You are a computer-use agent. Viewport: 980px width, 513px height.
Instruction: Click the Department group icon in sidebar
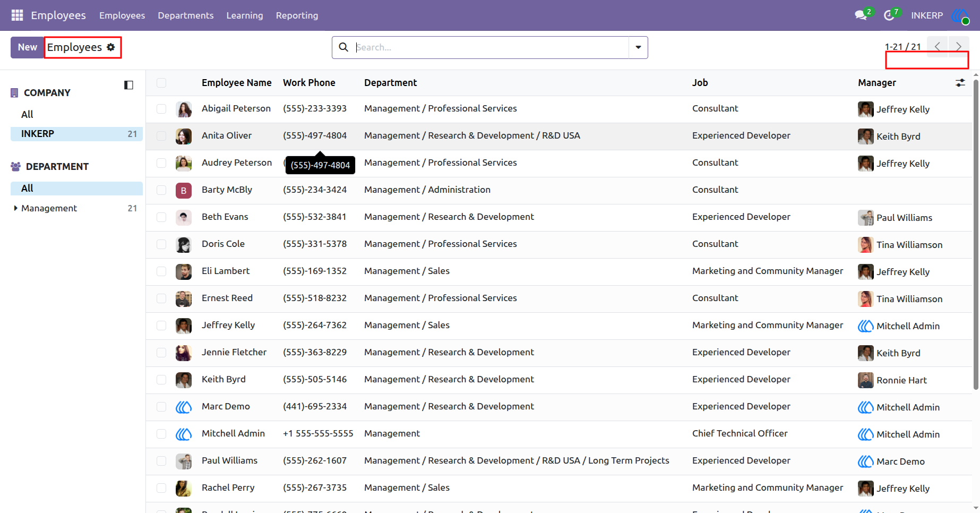pos(16,167)
